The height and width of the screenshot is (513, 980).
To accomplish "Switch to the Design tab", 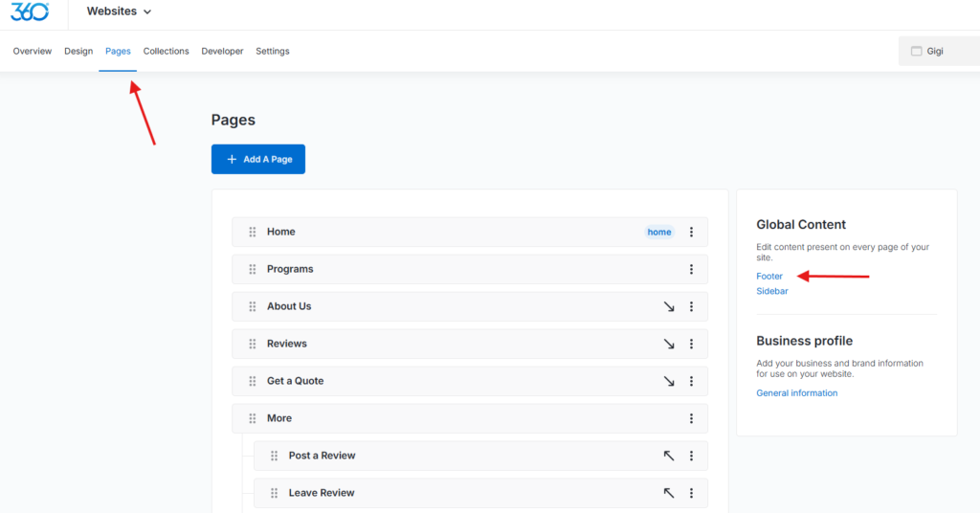I will point(78,51).
